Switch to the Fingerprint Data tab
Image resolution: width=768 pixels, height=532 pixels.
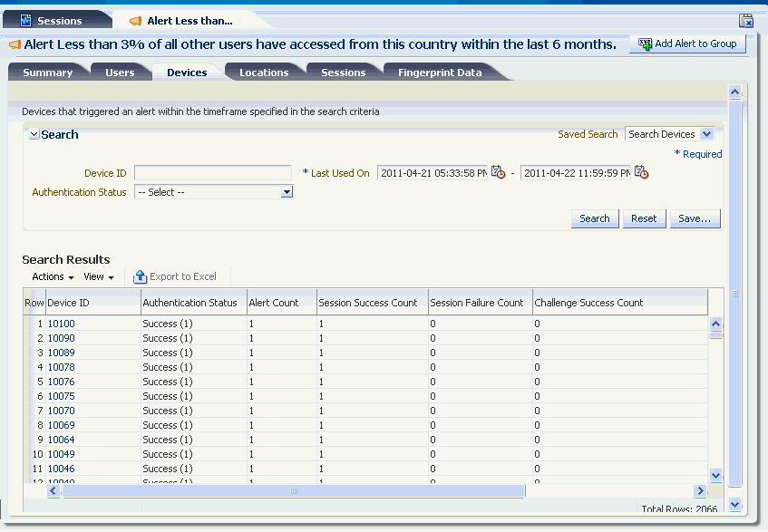click(442, 71)
